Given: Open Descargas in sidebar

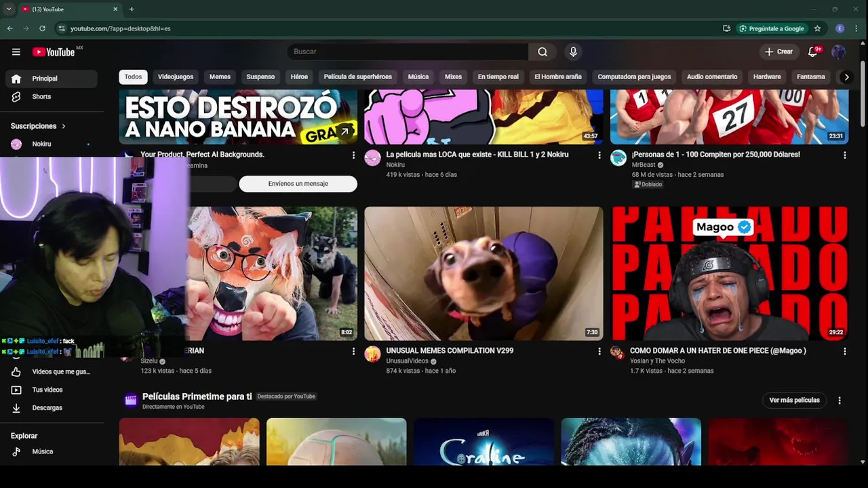Looking at the screenshot, I should 52,408.
